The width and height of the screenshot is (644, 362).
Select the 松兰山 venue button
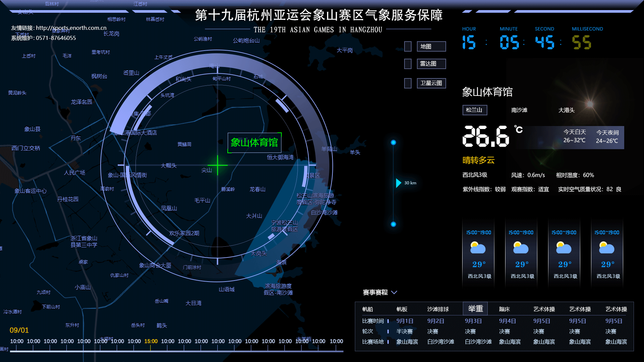474,110
